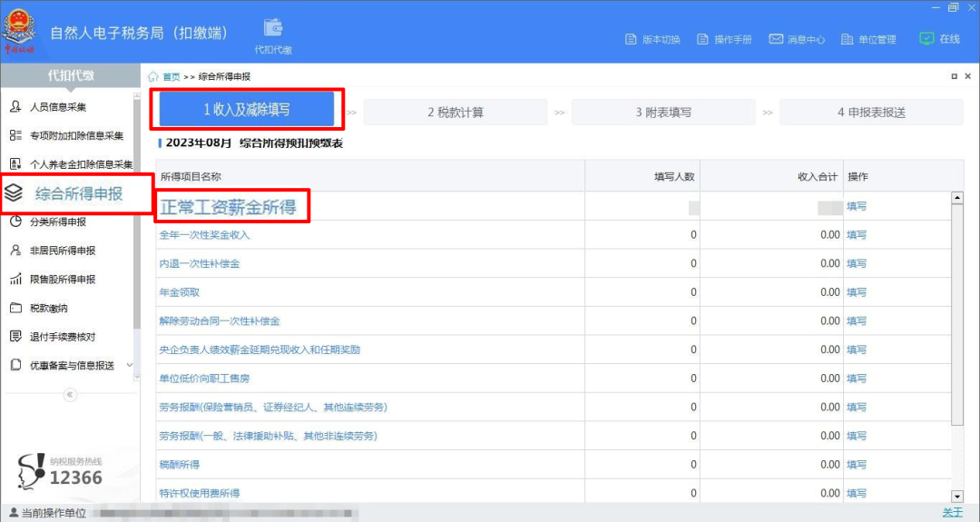
Task: Open the 解除劳动合同一次性补偿金 link
Action: [x=220, y=321]
